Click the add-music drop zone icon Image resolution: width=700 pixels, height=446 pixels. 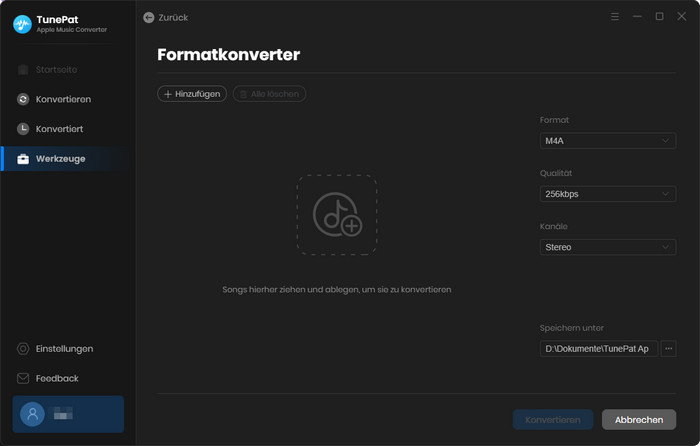[x=337, y=215]
